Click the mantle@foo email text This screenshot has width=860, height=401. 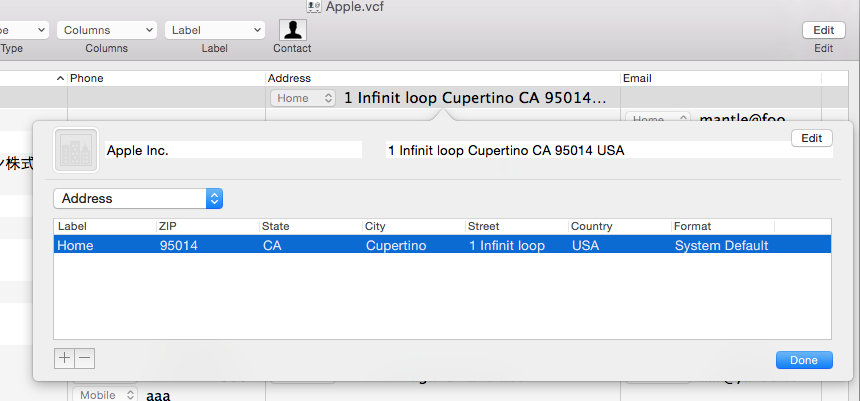click(x=743, y=118)
